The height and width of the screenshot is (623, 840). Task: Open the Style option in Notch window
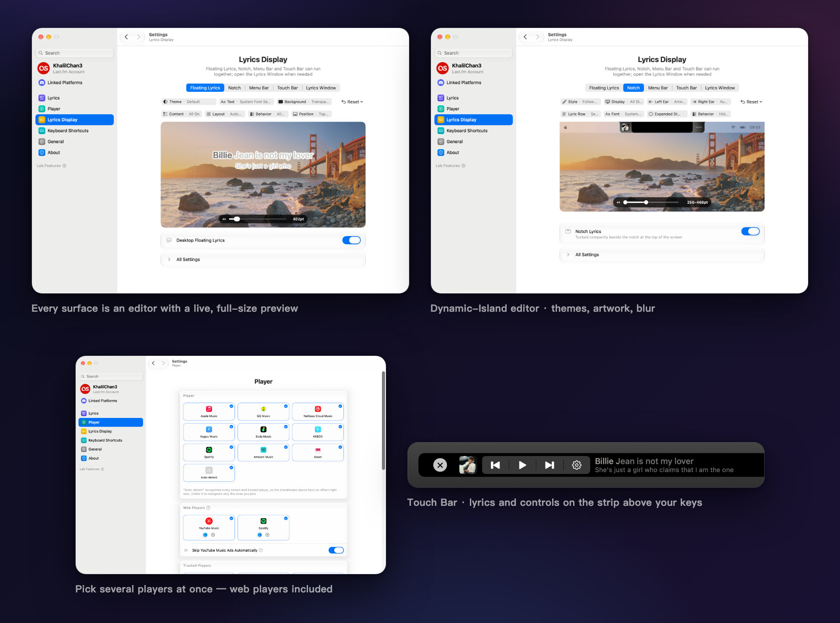[x=581, y=102]
